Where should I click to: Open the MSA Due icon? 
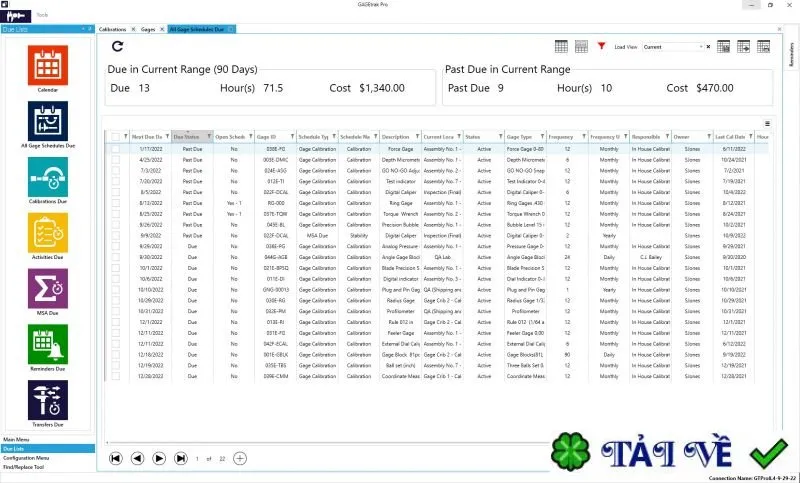tap(47, 289)
